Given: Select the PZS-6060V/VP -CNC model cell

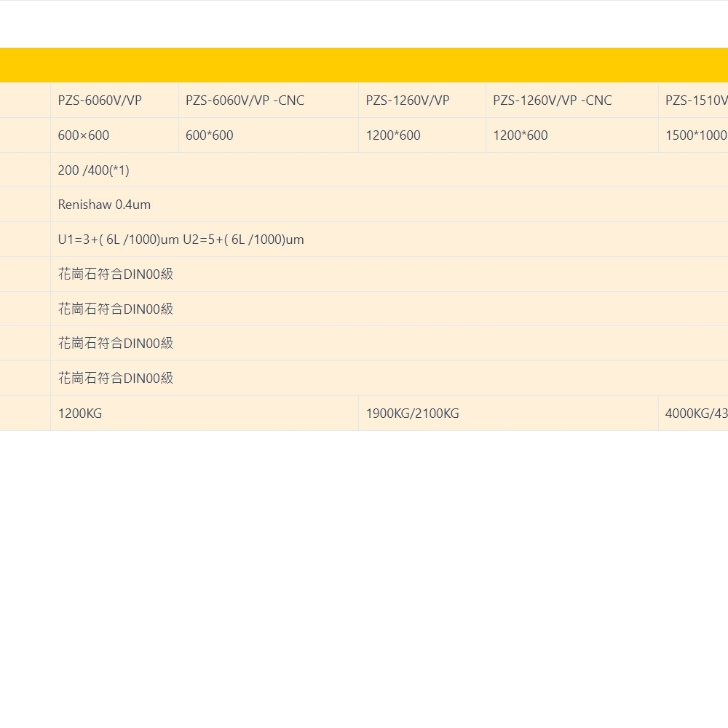Looking at the screenshot, I should (245, 100).
